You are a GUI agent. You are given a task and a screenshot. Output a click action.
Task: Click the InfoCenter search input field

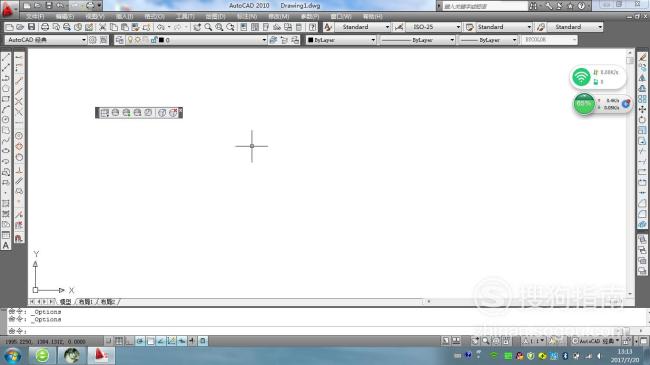point(484,6)
